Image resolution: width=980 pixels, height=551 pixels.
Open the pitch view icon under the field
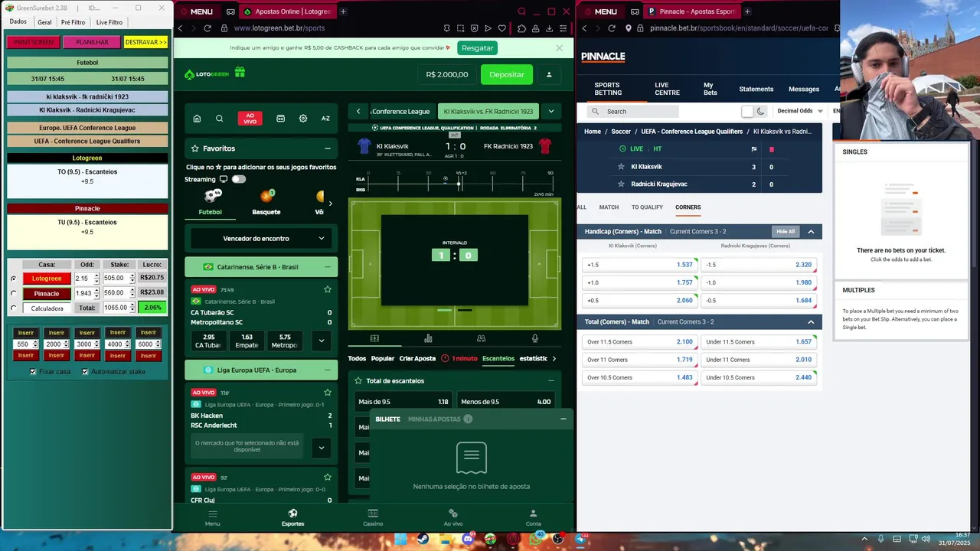click(x=374, y=338)
